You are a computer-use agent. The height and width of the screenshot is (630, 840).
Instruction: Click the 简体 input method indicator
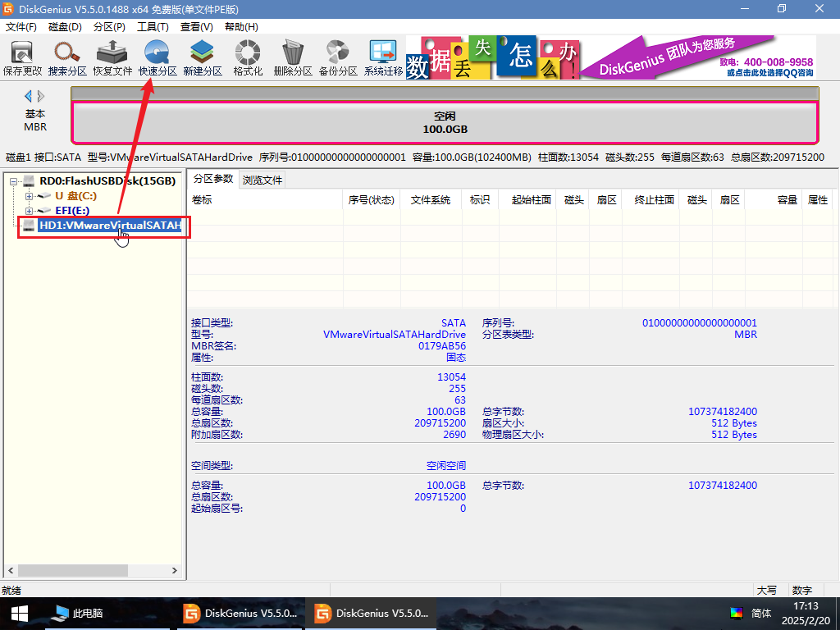pyautogui.click(x=760, y=613)
